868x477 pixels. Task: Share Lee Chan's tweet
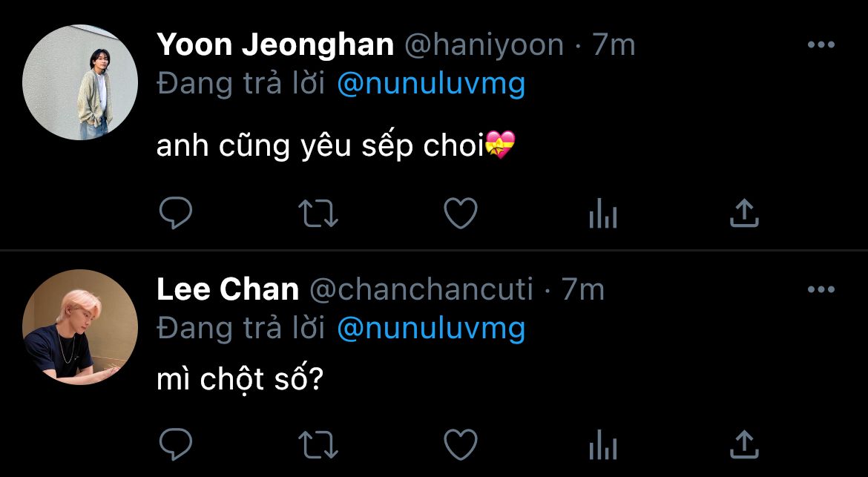744,444
